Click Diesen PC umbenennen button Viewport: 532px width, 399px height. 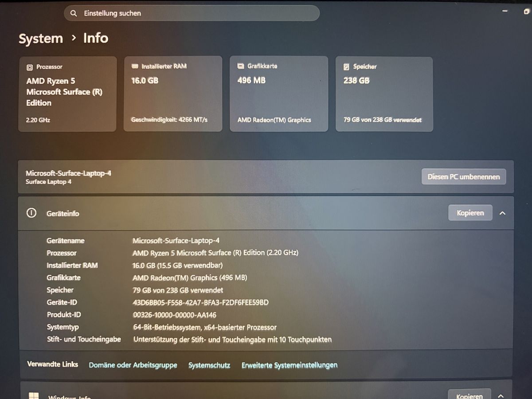point(464,176)
